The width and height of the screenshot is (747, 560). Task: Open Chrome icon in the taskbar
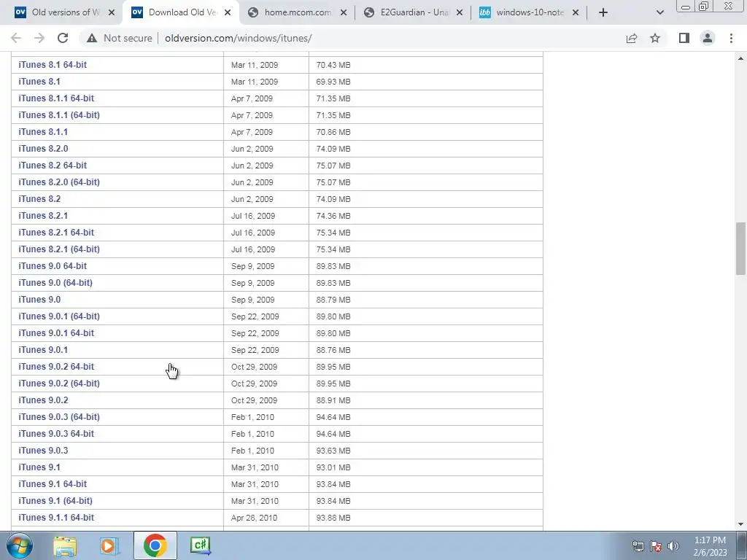point(155,545)
